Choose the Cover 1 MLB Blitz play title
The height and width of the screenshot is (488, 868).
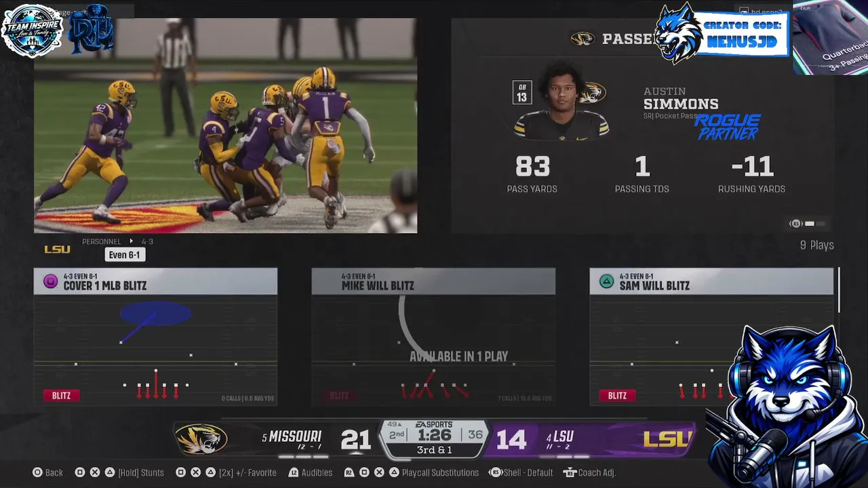[104, 286]
